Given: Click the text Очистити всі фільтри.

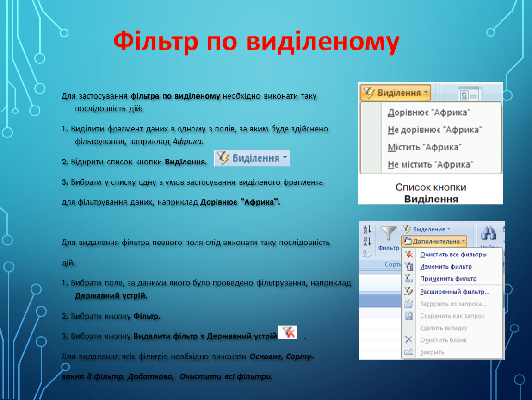Looking at the screenshot, I should point(226,376).
